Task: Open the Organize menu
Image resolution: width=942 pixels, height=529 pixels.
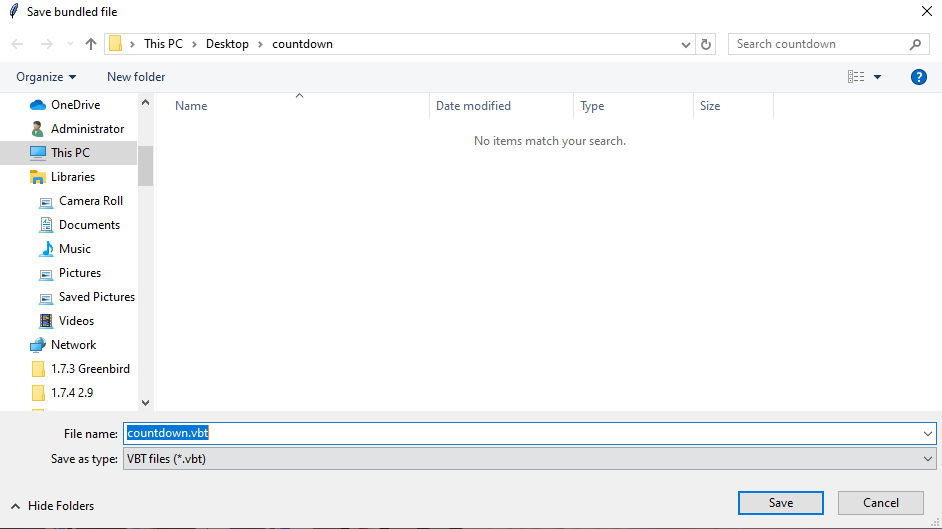Action: (46, 77)
